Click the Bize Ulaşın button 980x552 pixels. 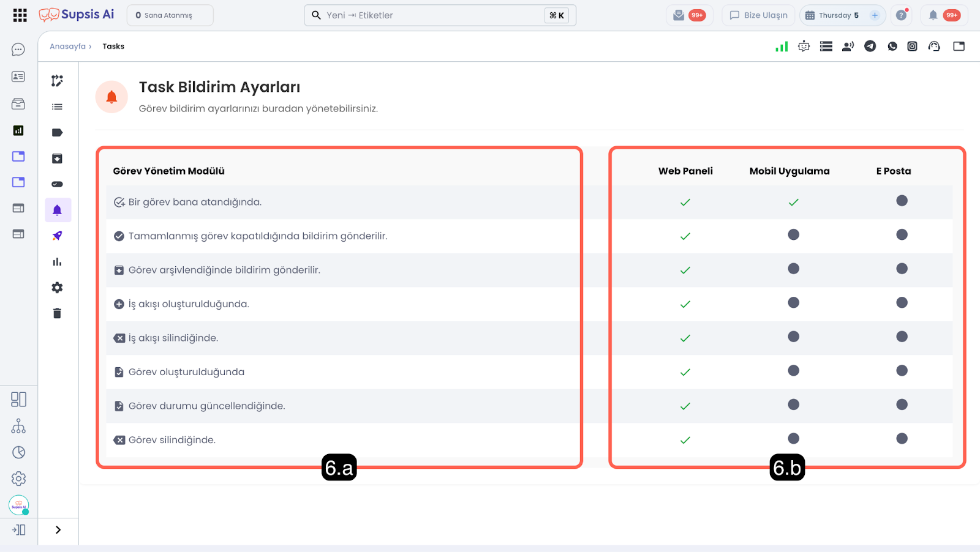point(758,15)
